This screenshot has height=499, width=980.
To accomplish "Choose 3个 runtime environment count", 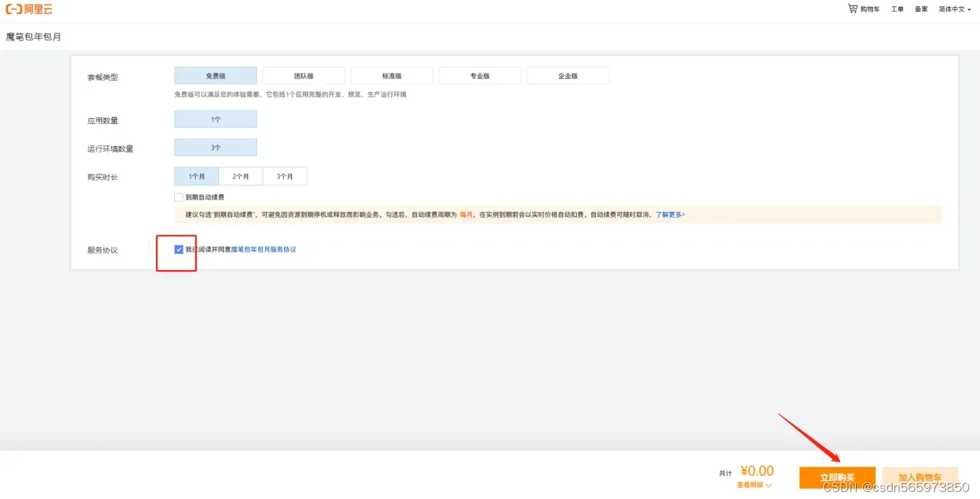I will point(216,148).
